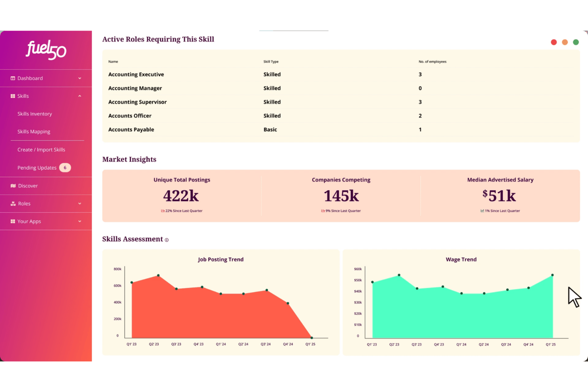This screenshot has height=392, width=588.
Task: Click the red dot at top right
Action: pyautogui.click(x=554, y=42)
